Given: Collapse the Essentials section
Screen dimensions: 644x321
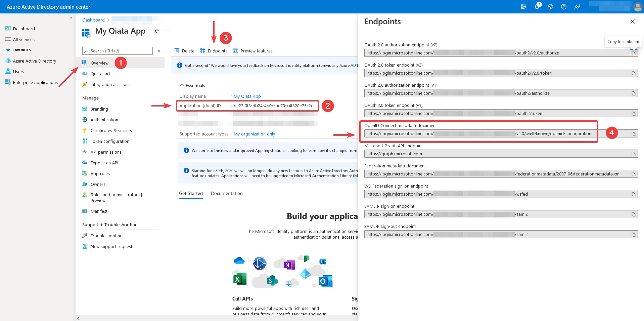Looking at the screenshot, I should pyautogui.click(x=182, y=85).
